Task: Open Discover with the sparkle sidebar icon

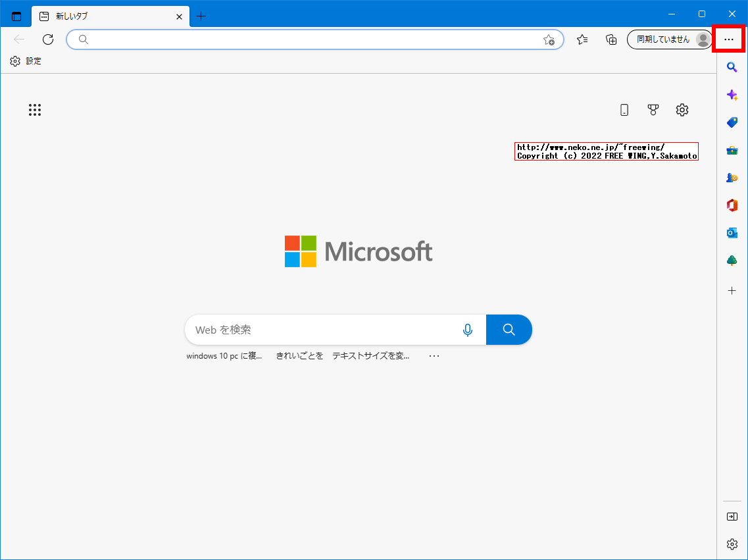Action: point(732,95)
